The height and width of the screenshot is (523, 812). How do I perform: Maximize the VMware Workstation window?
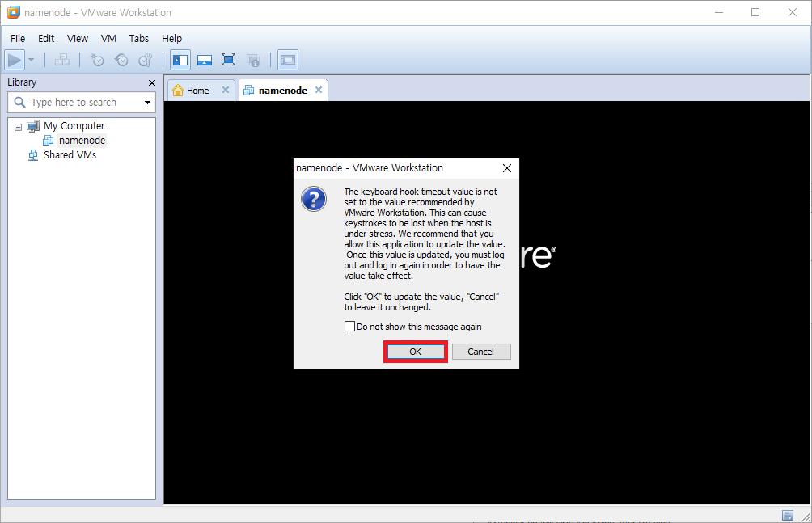pos(755,12)
